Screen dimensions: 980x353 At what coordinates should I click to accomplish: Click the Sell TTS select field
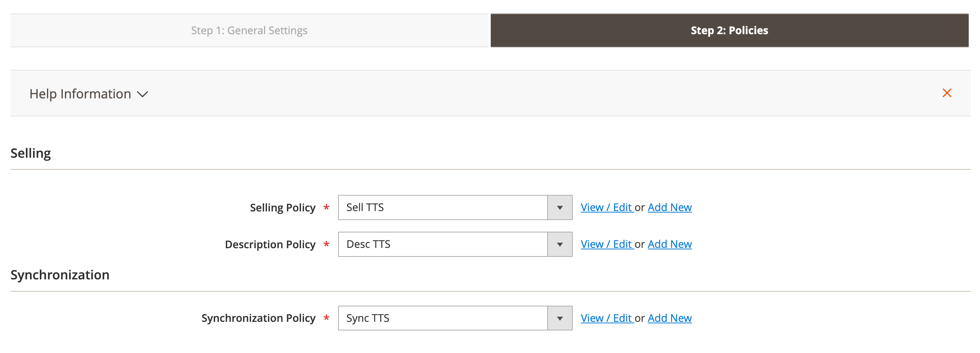(442, 207)
